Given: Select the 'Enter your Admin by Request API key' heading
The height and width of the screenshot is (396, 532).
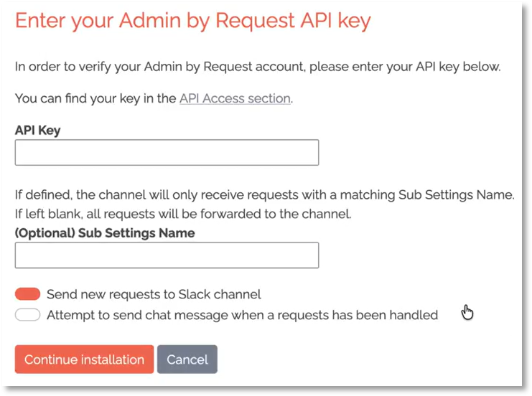Looking at the screenshot, I should click(193, 20).
